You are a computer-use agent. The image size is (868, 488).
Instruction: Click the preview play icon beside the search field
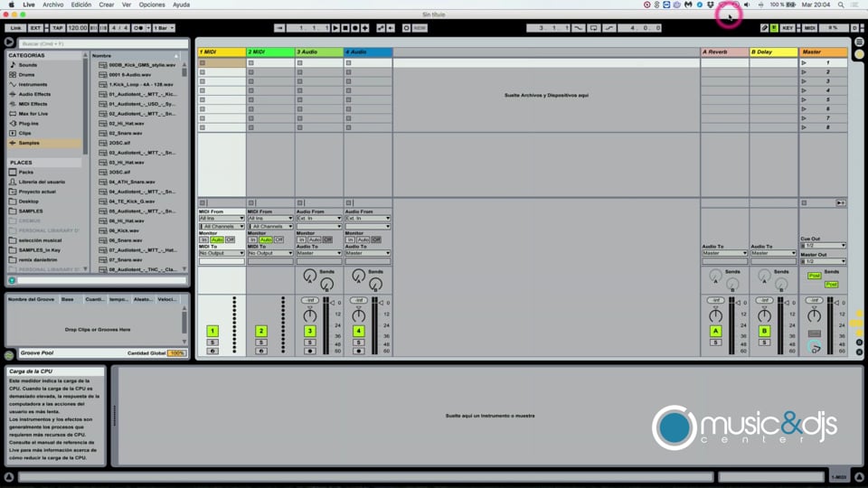point(9,42)
